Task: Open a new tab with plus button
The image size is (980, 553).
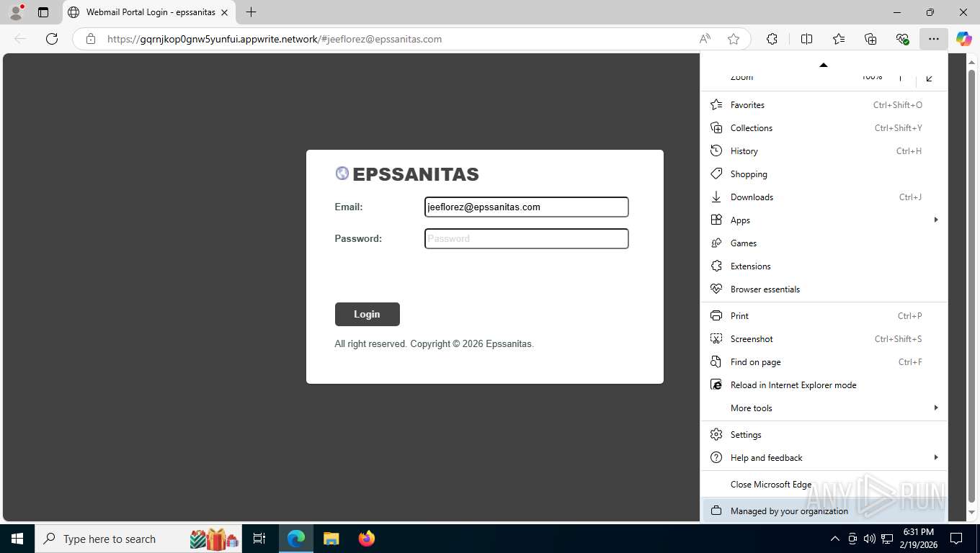Action: point(251,12)
